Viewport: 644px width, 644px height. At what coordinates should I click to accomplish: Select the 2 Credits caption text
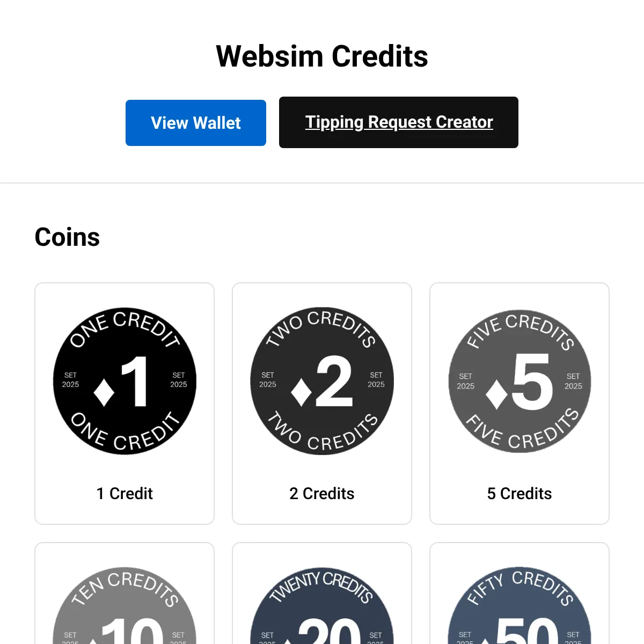321,493
